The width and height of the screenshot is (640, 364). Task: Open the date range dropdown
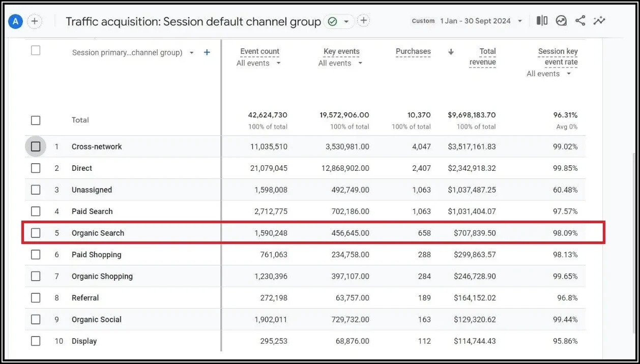tap(519, 21)
